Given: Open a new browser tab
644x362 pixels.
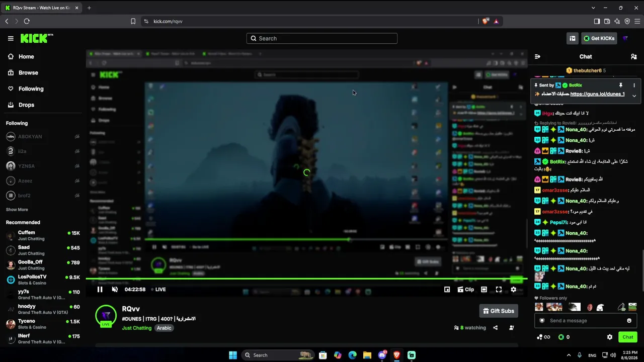Looking at the screenshot, I should pos(89,8).
